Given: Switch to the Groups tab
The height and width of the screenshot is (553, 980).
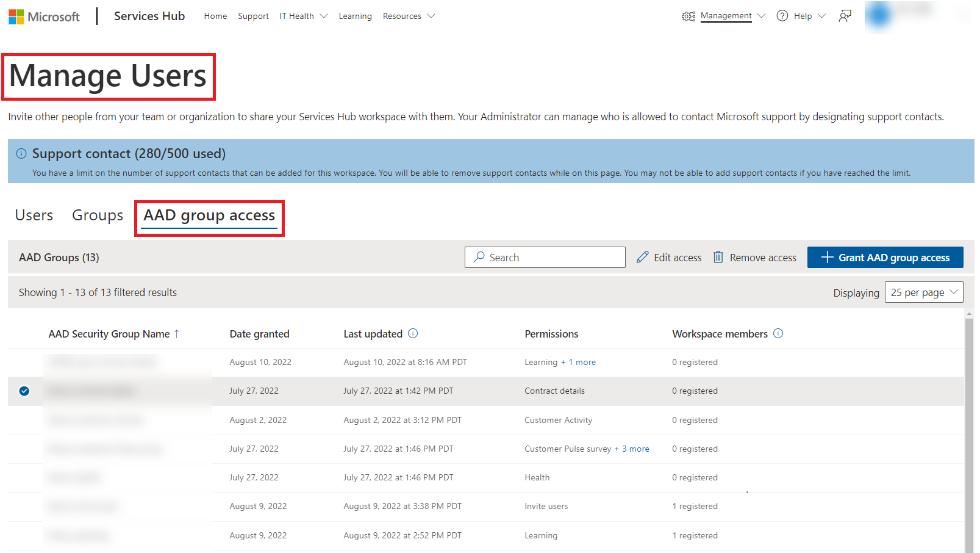Looking at the screenshot, I should coord(98,215).
